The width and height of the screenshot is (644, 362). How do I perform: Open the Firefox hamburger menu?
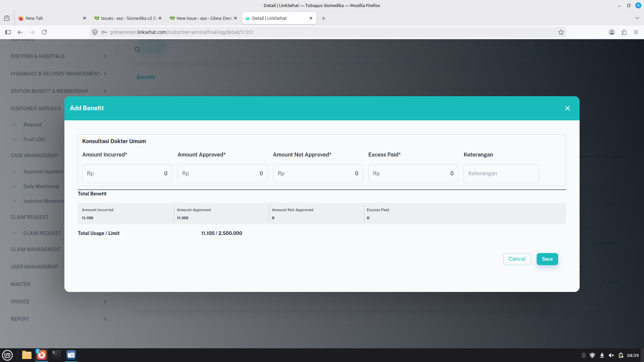coord(636,32)
